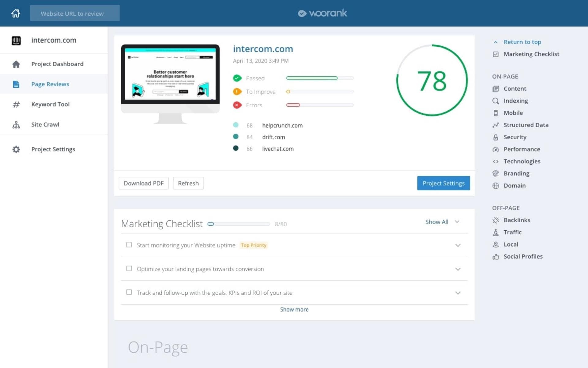Click competitor helpcrunch.com
This screenshot has height=368, width=588.
[282, 125]
